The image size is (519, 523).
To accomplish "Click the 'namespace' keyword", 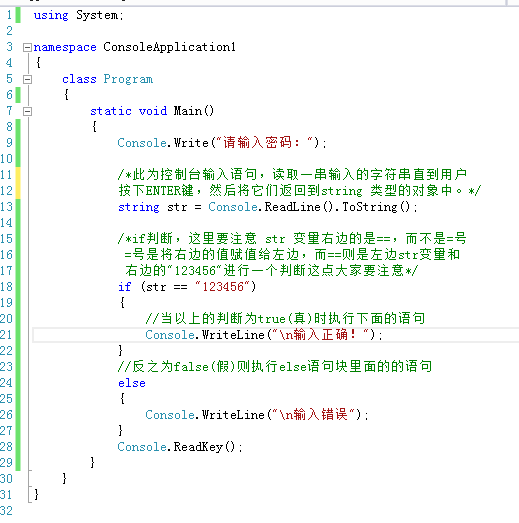I will click(x=65, y=47).
